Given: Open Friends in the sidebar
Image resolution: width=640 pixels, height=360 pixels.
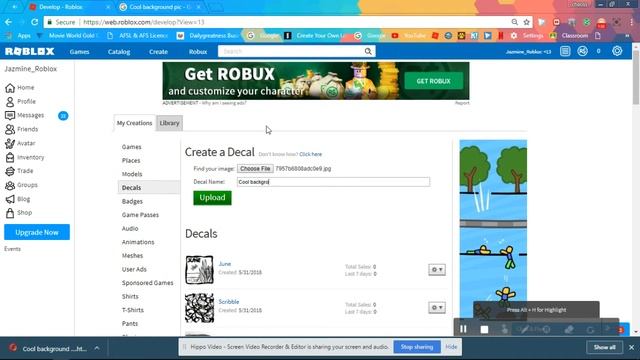Looking at the screenshot, I should pyautogui.click(x=22, y=129).
